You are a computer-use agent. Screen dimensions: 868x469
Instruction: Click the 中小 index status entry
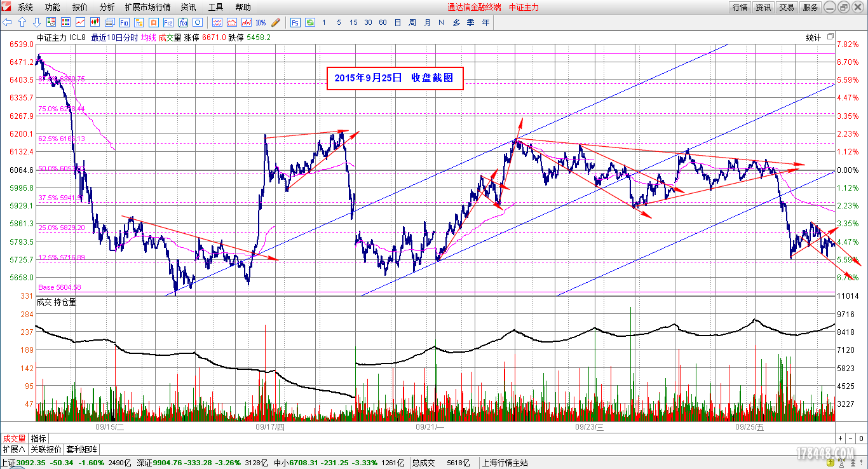[x=339, y=463]
